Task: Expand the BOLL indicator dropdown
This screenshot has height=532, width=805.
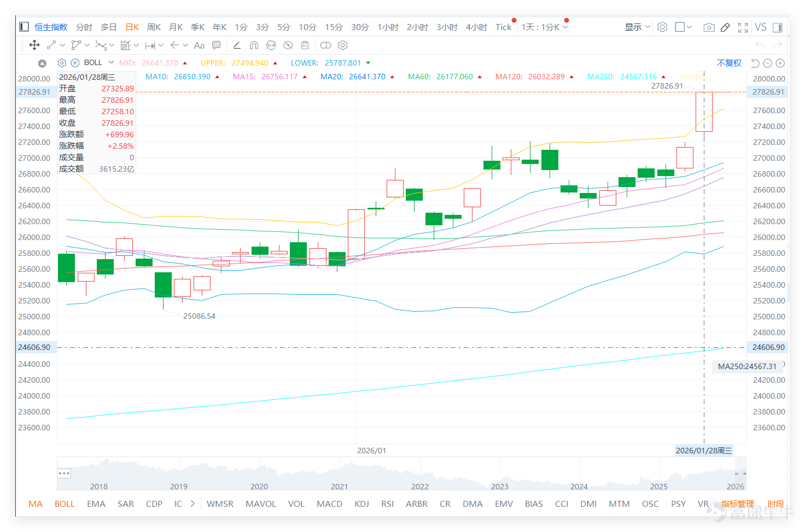Action: click(x=111, y=62)
